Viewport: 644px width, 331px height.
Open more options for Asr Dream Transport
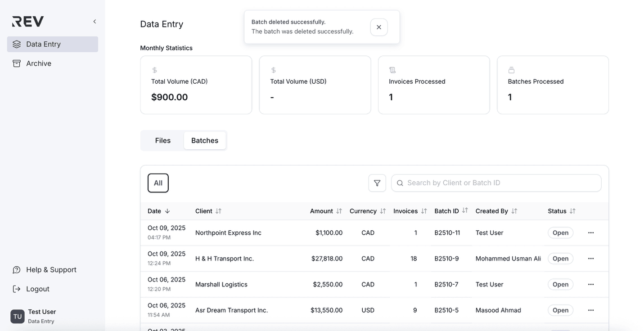click(x=590, y=310)
